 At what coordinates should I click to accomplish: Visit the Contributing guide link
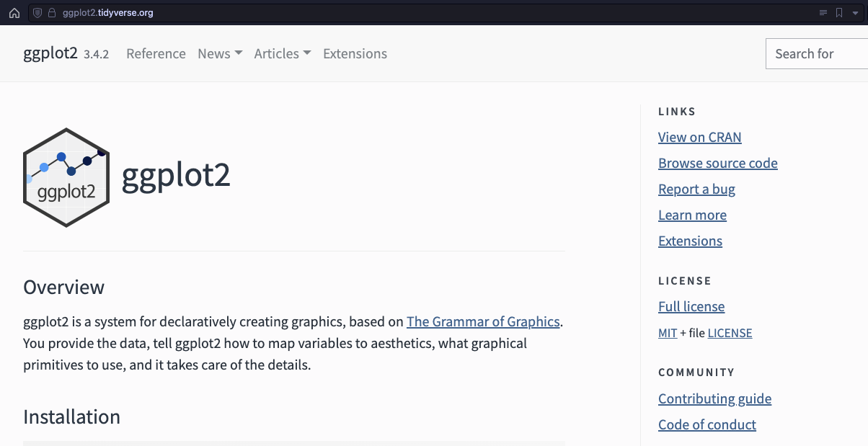point(714,399)
